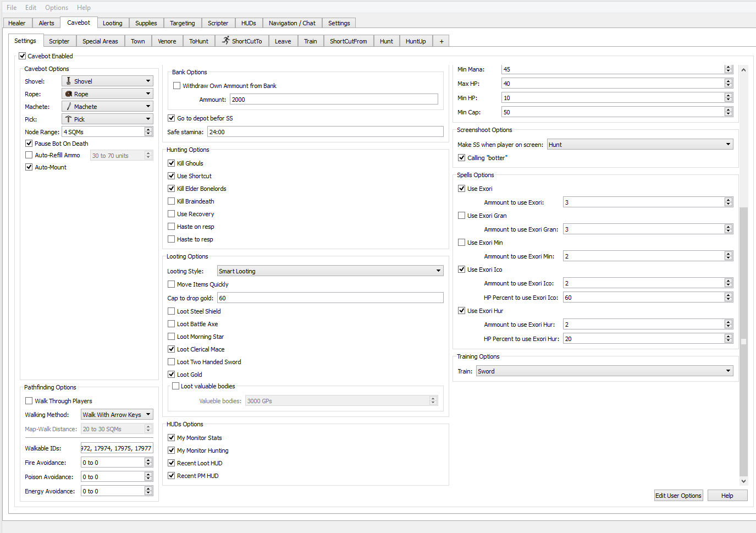Open the Edit menu

coord(31,8)
